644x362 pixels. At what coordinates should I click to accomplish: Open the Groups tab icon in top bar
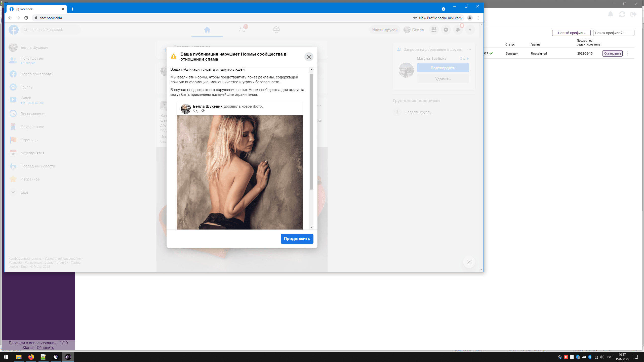click(276, 30)
